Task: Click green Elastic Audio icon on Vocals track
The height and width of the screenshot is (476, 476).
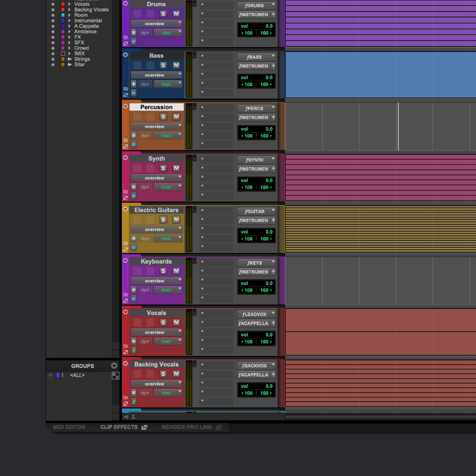Action: [x=134, y=350]
